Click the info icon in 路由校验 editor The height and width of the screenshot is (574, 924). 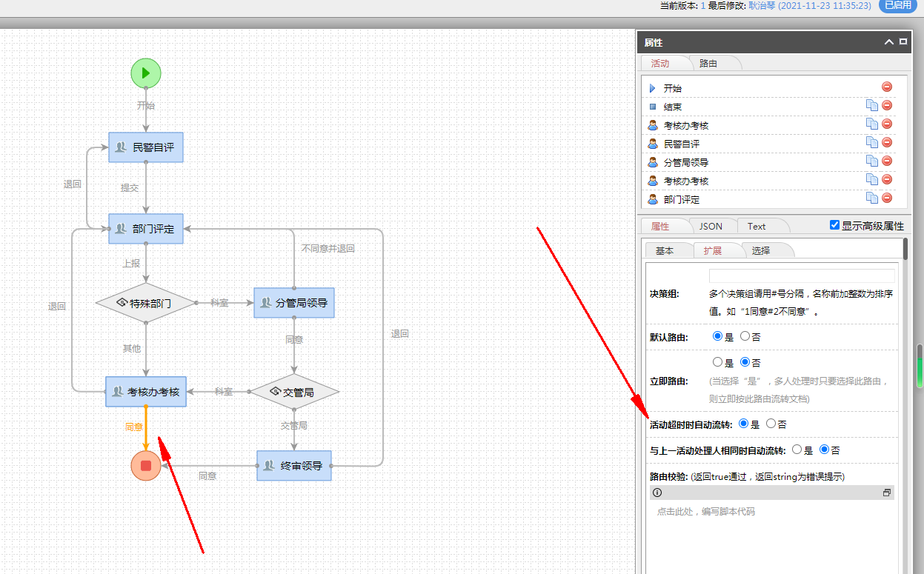[657, 493]
